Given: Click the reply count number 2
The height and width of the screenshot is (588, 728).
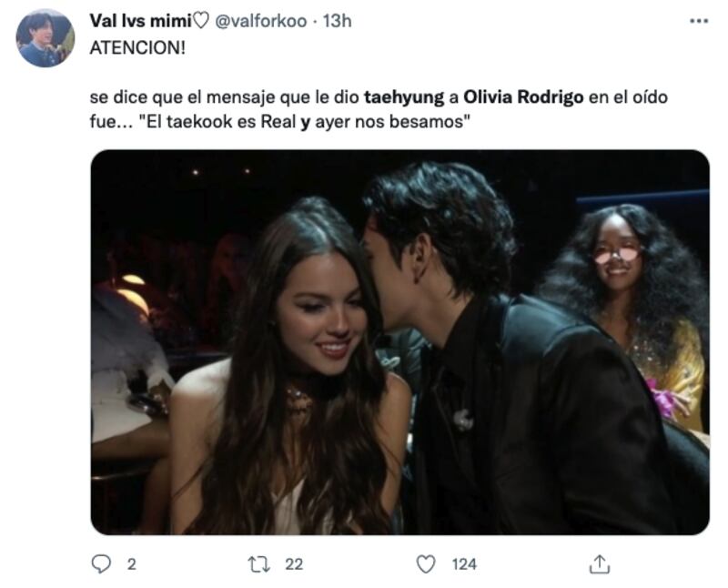Looking at the screenshot, I should [x=131, y=564].
